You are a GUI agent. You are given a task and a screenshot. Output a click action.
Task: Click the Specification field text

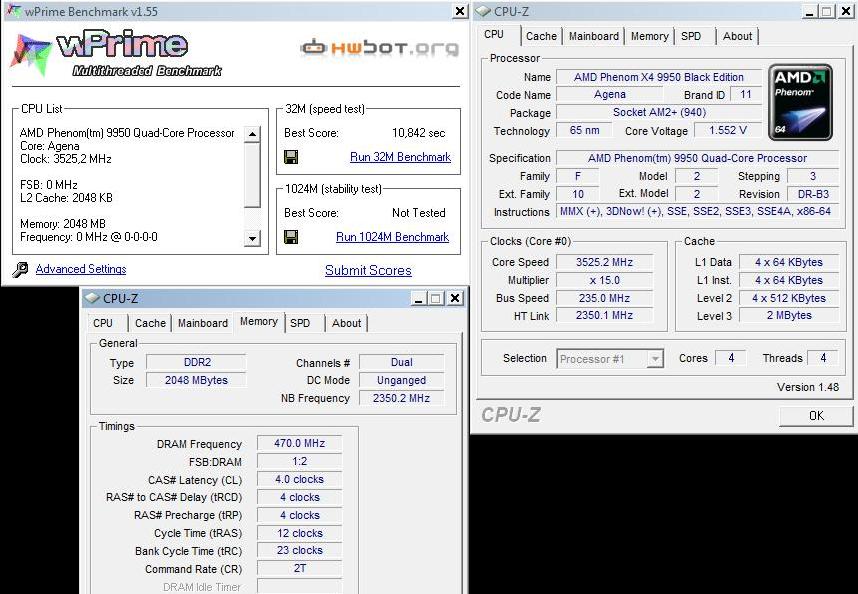(697, 158)
